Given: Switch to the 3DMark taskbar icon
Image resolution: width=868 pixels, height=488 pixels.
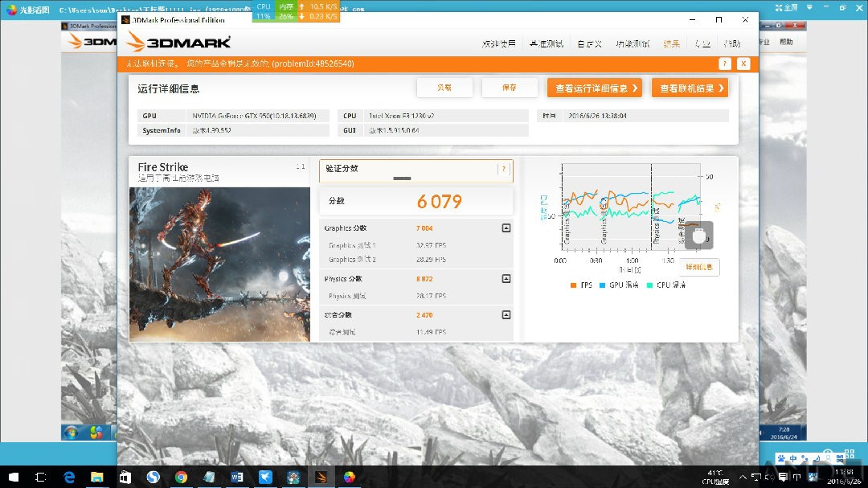Looking at the screenshot, I should 321,477.
